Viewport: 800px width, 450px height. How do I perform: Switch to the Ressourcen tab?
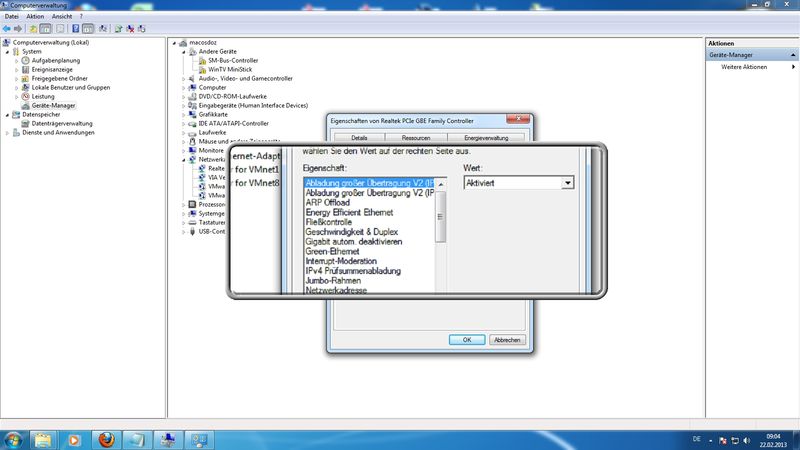click(416, 138)
